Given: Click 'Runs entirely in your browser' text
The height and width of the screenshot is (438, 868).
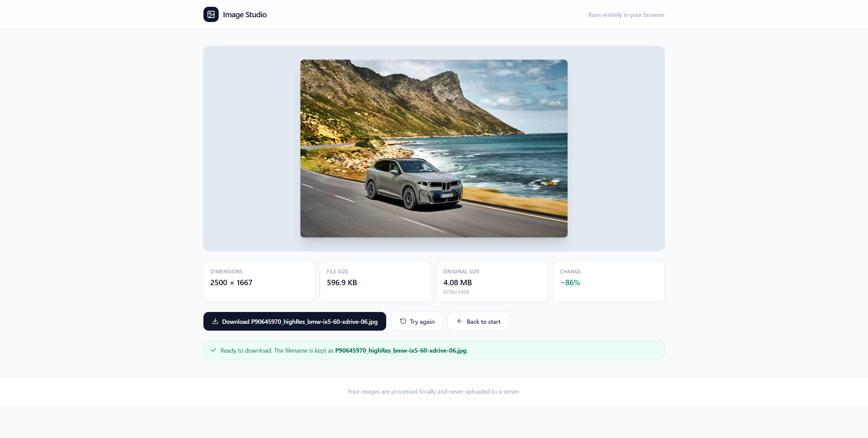Looking at the screenshot, I should (626, 15).
